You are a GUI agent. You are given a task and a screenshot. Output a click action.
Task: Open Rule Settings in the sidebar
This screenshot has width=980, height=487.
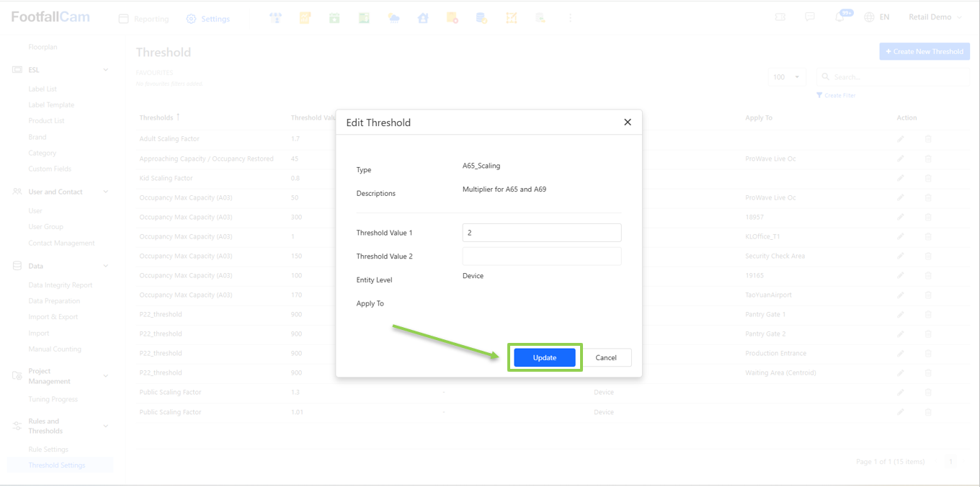click(x=48, y=449)
